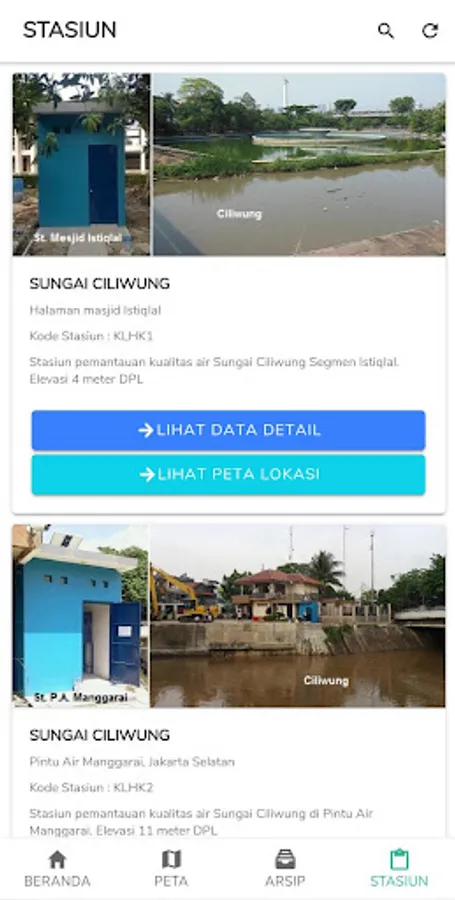Tap arrow icon on Lihat Data Detail

point(146,430)
